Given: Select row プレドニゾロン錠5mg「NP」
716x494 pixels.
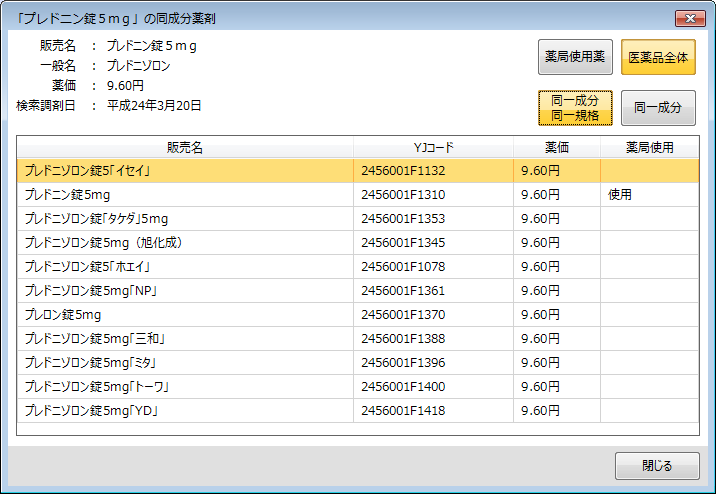Looking at the screenshot, I should (x=358, y=291).
